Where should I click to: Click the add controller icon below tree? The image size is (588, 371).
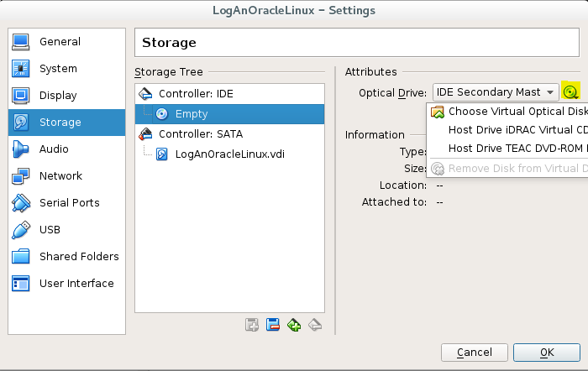(252, 325)
